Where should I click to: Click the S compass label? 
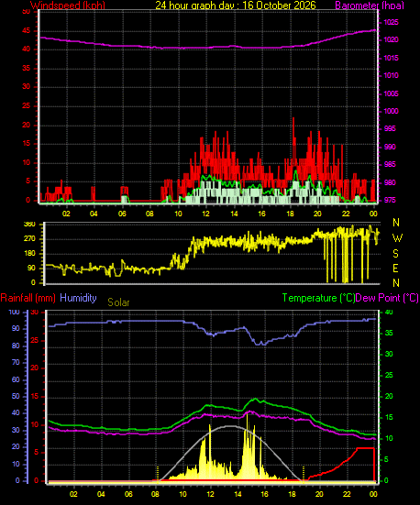pos(396,254)
